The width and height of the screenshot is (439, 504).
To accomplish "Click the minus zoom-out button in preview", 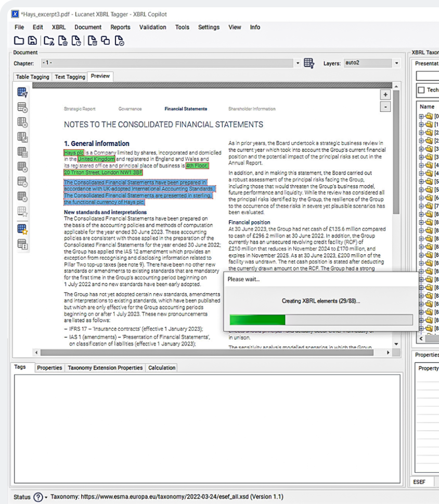I will pyautogui.click(x=385, y=106).
